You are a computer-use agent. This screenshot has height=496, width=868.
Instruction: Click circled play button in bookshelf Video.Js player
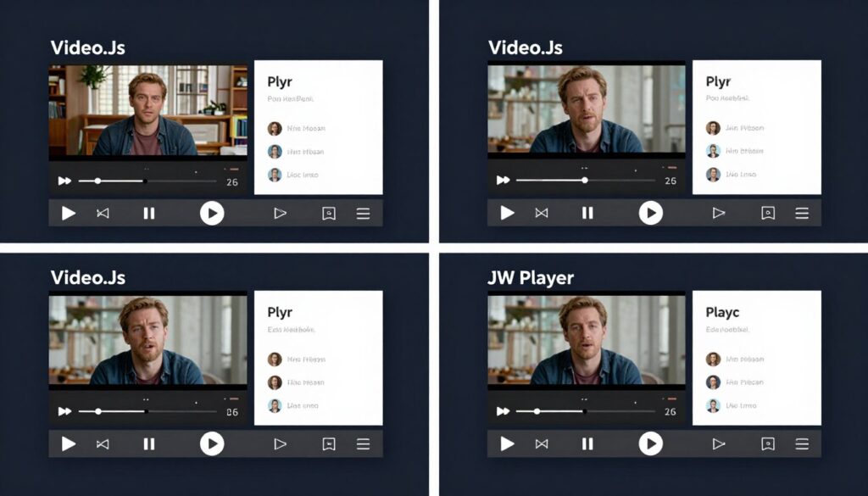coord(212,213)
